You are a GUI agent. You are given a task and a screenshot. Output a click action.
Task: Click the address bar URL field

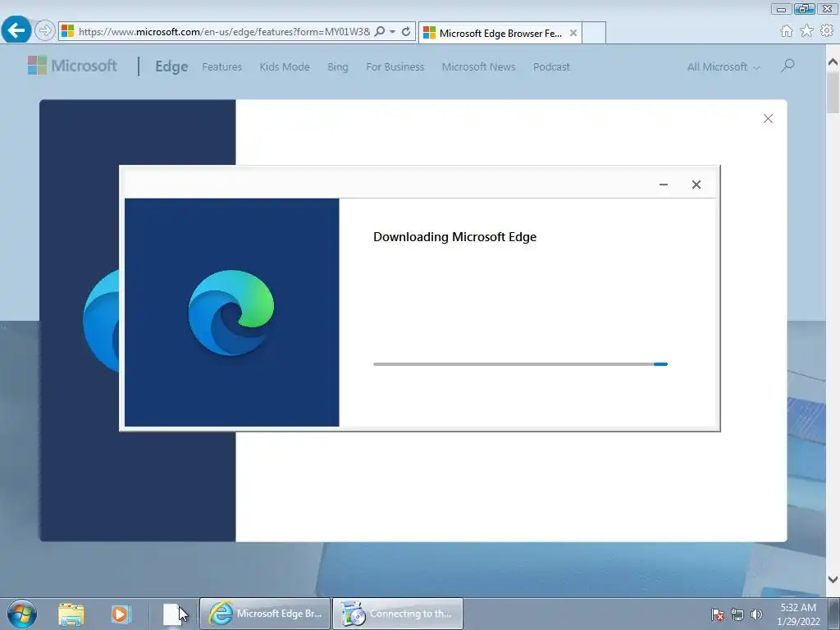223,32
